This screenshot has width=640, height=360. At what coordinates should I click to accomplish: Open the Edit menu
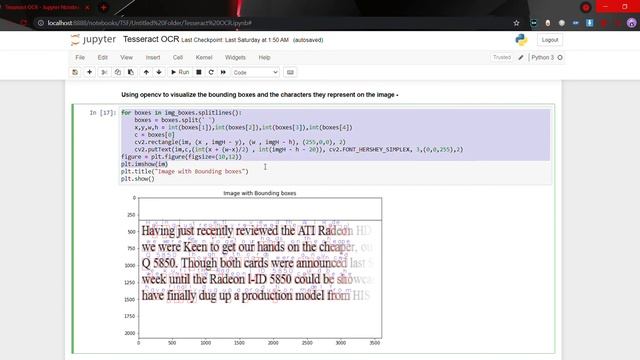[x=102, y=58]
